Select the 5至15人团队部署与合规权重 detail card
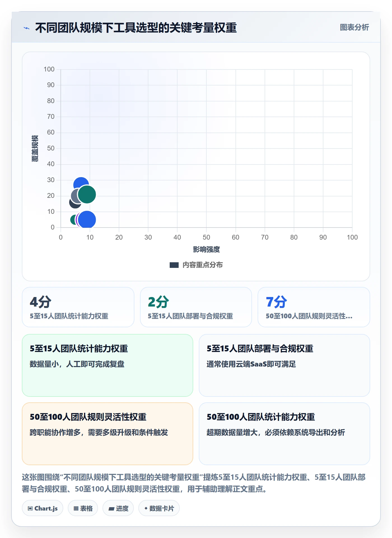The image size is (392, 538). tap(284, 365)
